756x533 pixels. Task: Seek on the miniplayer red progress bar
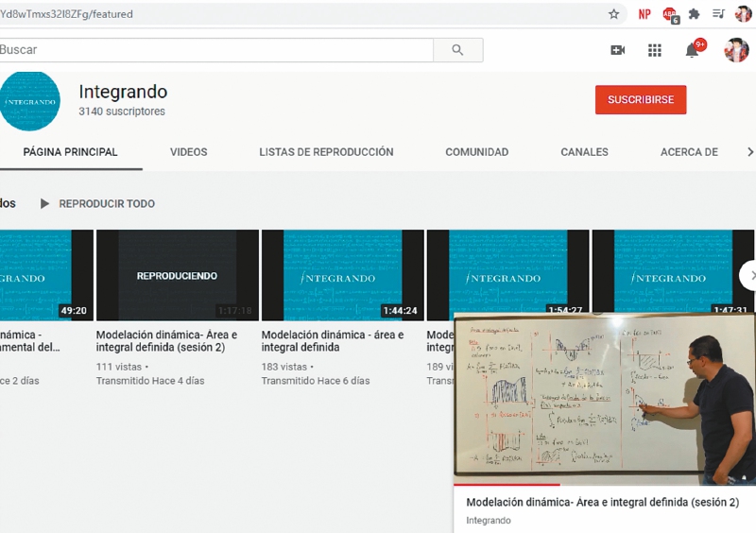coord(605,485)
